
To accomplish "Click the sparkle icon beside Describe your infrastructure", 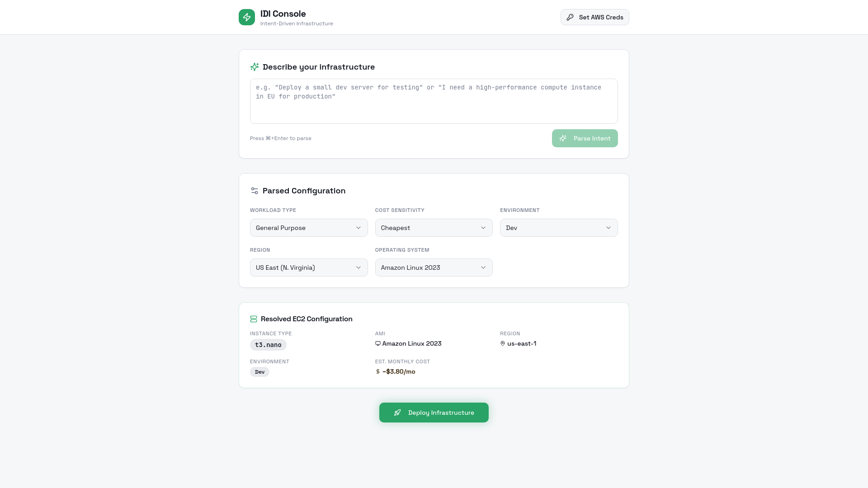I will (255, 67).
